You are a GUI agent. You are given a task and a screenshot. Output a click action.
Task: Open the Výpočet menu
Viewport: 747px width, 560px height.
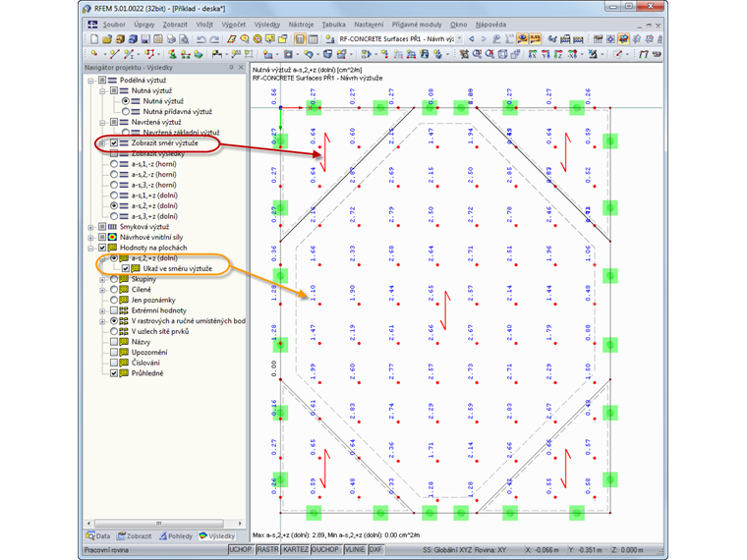click(234, 25)
